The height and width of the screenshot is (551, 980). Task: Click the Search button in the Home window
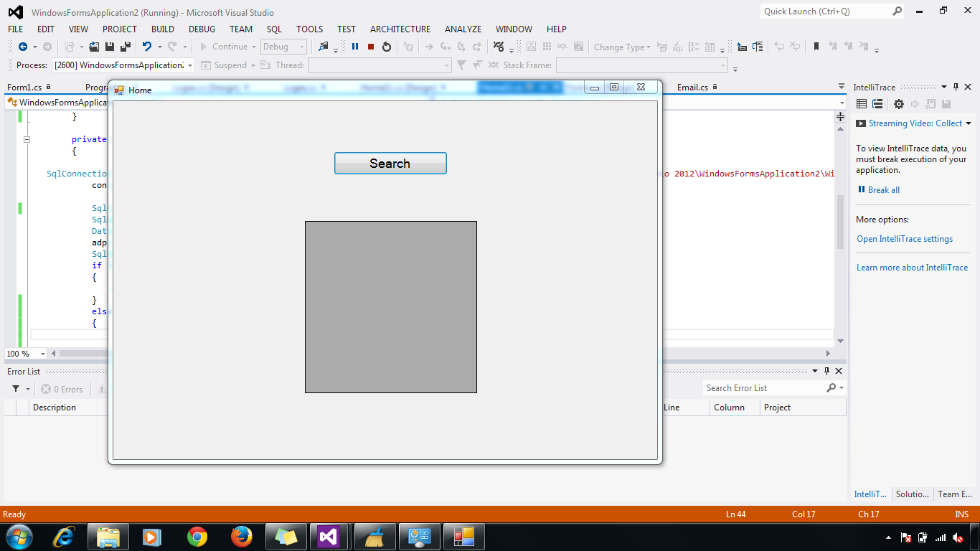pos(390,163)
